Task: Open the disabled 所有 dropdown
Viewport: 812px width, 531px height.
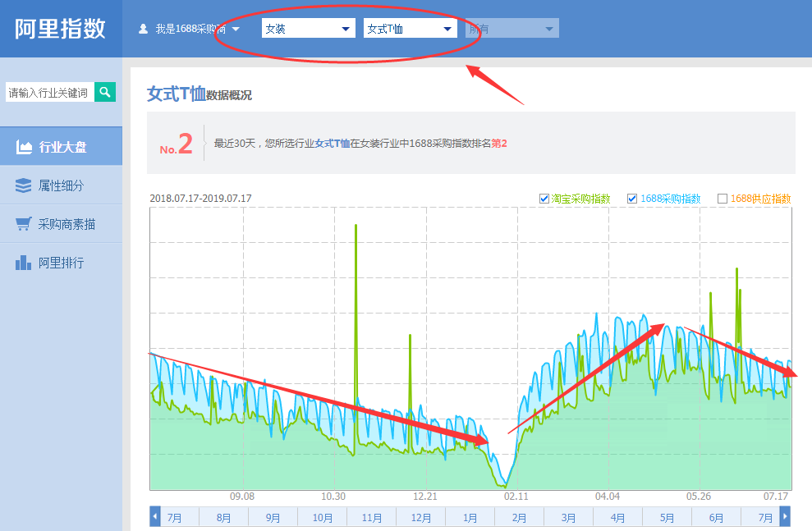Action: point(512,29)
